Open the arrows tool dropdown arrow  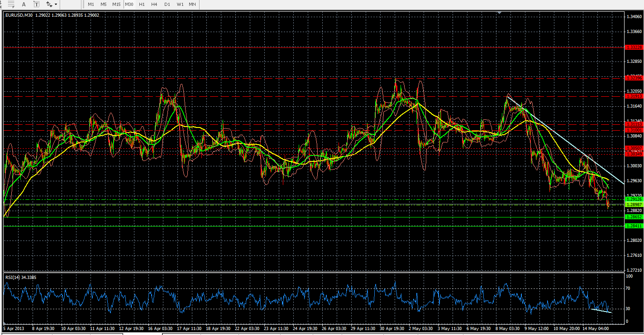[x=56, y=4]
